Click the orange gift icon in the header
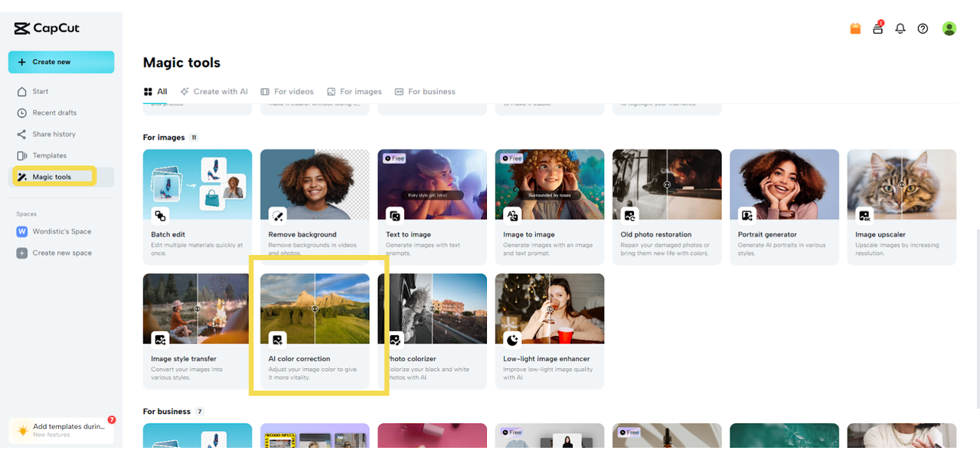980x460 pixels. click(855, 28)
